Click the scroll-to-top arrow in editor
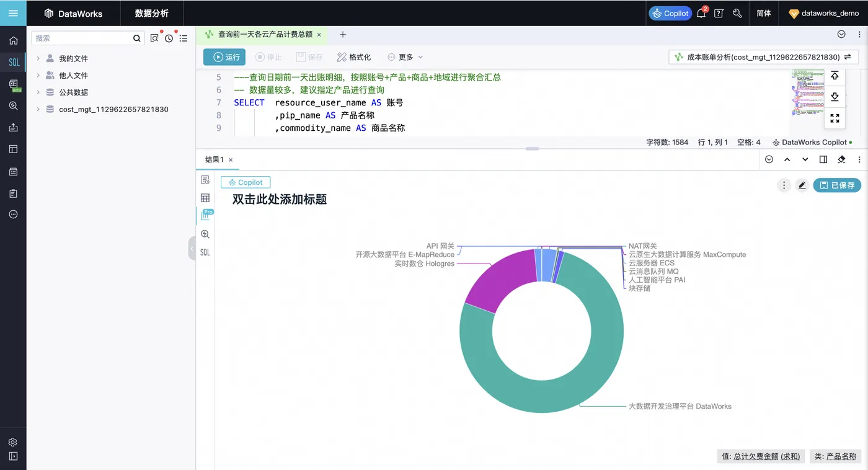868x470 pixels. coord(835,76)
